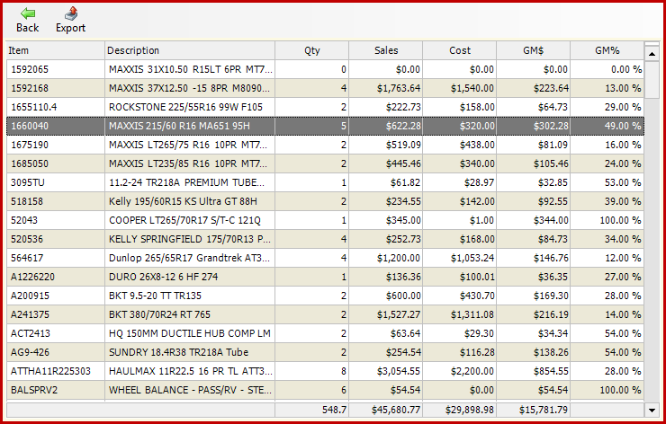The width and height of the screenshot is (666, 424).
Task: Sort by the Description column header
Action: (189, 51)
